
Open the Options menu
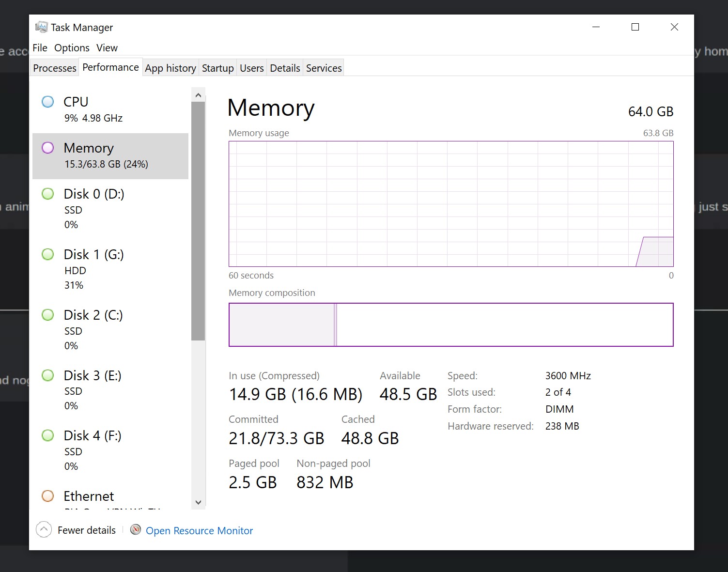click(x=72, y=48)
